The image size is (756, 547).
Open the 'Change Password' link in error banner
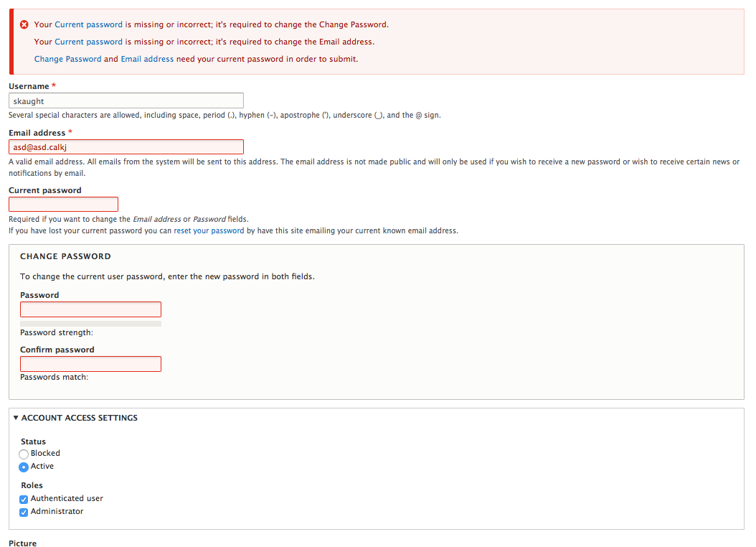67,59
